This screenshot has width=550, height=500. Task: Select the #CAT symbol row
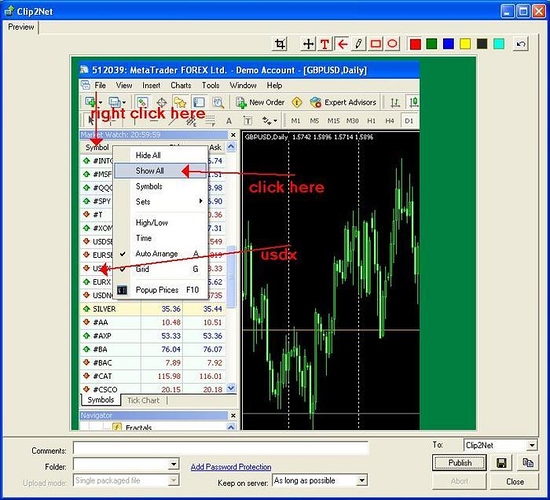[x=153, y=376]
